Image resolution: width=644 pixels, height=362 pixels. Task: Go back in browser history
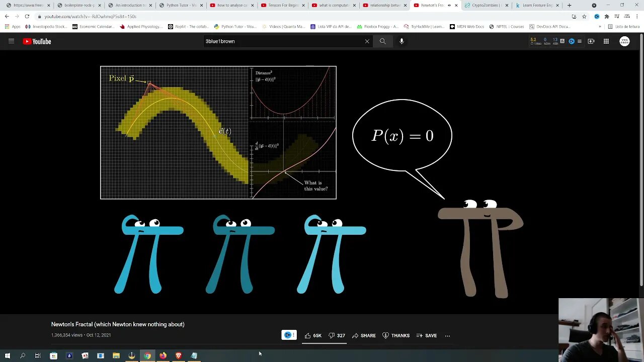pos(7,16)
